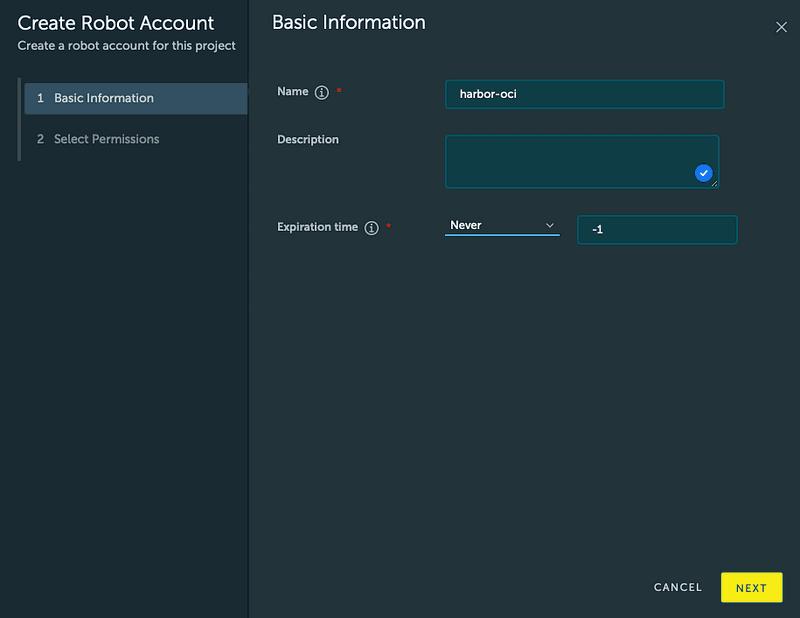Click the Expiration time label
The image size is (800, 618).
tap(317, 227)
